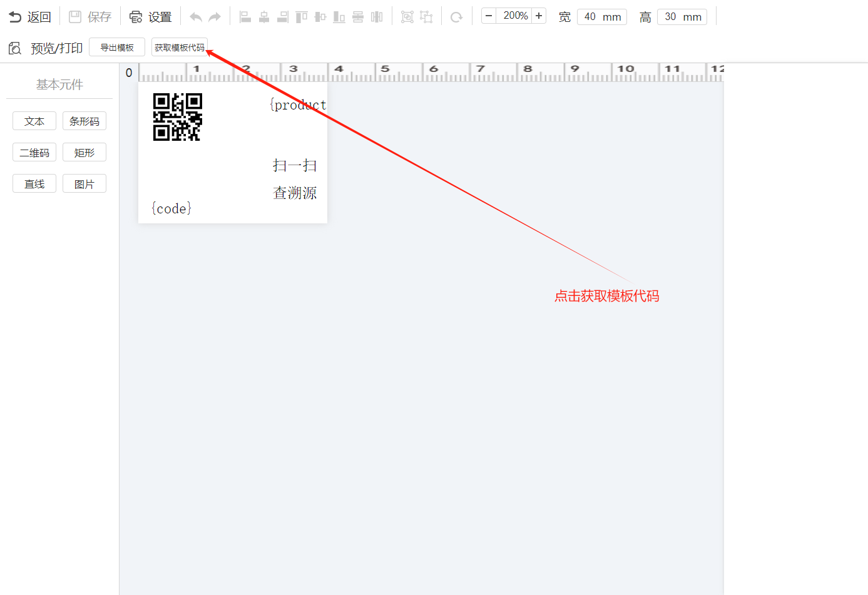Viewport: 868px width, 595px height.
Task: Click the distribute horizontally icon
Action: click(x=377, y=17)
